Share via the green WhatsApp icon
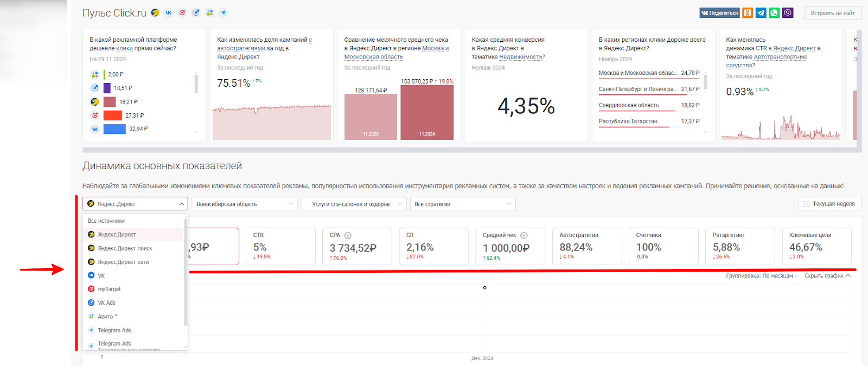Screen dimensions: 868x366 click(774, 13)
